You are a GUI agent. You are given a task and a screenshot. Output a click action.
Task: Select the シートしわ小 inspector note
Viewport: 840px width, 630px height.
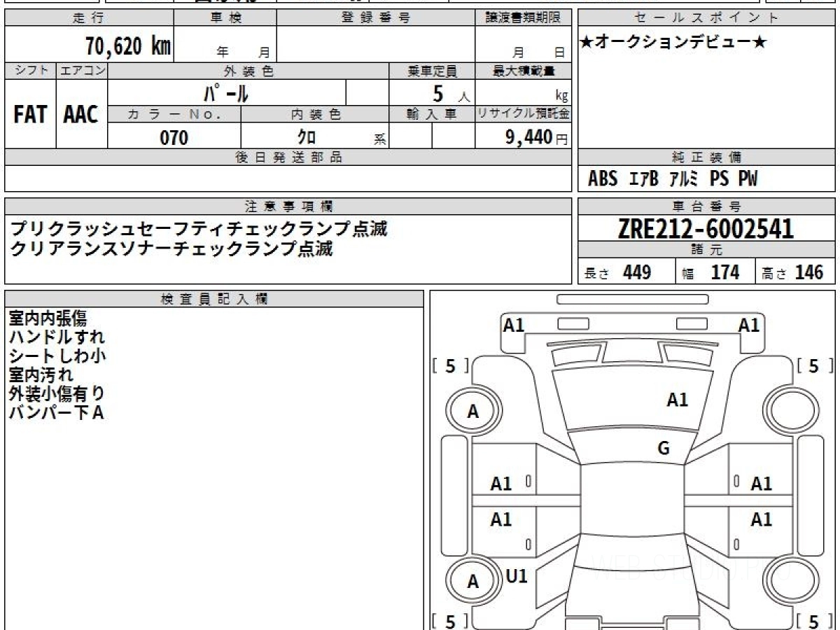(x=57, y=356)
